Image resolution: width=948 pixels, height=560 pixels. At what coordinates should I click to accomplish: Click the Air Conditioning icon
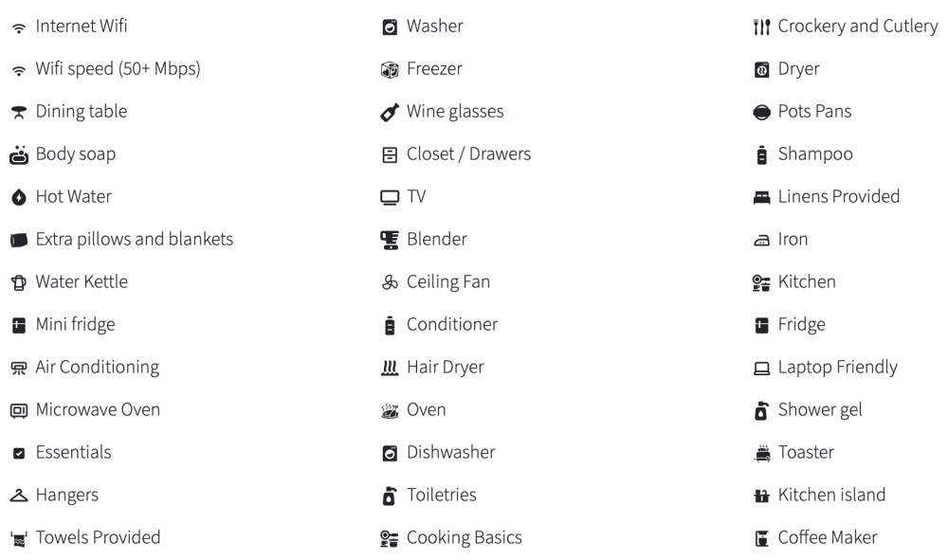tap(19, 367)
